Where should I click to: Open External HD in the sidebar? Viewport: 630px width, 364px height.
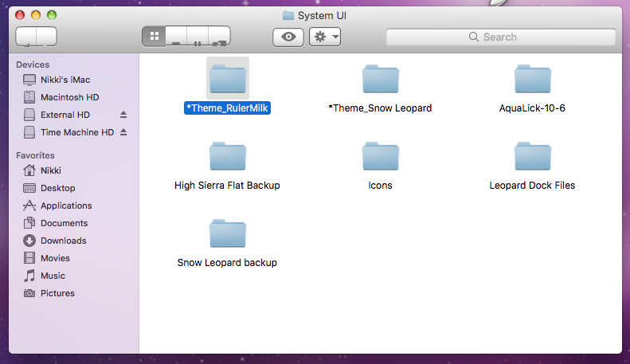coord(74,115)
